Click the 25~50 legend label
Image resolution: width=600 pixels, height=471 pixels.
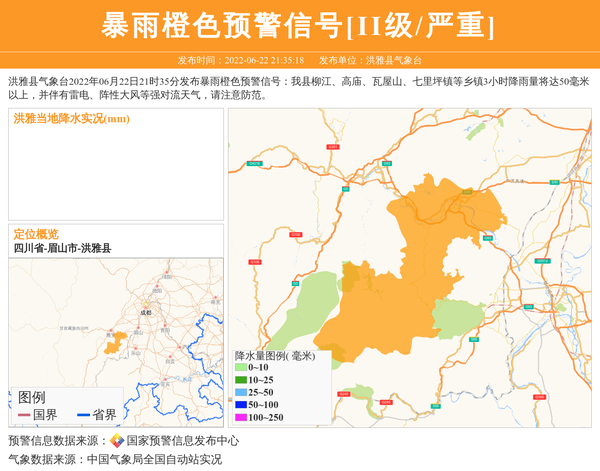(261, 392)
